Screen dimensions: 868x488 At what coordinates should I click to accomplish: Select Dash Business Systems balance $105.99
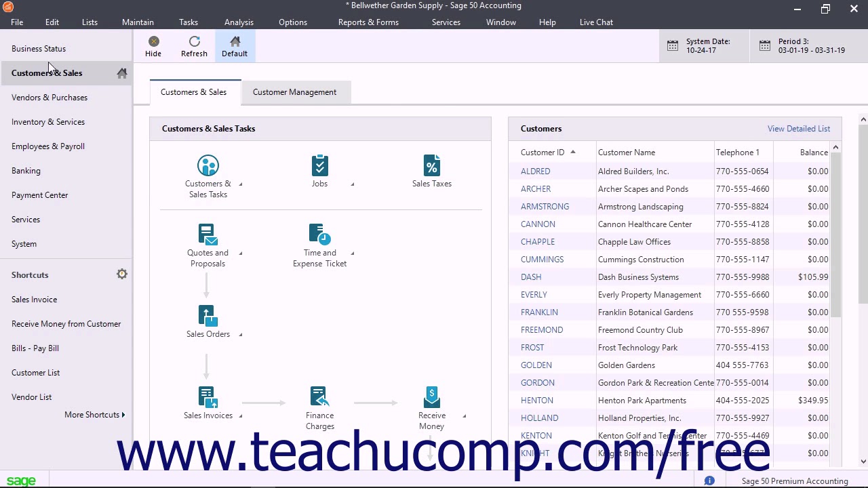click(813, 277)
